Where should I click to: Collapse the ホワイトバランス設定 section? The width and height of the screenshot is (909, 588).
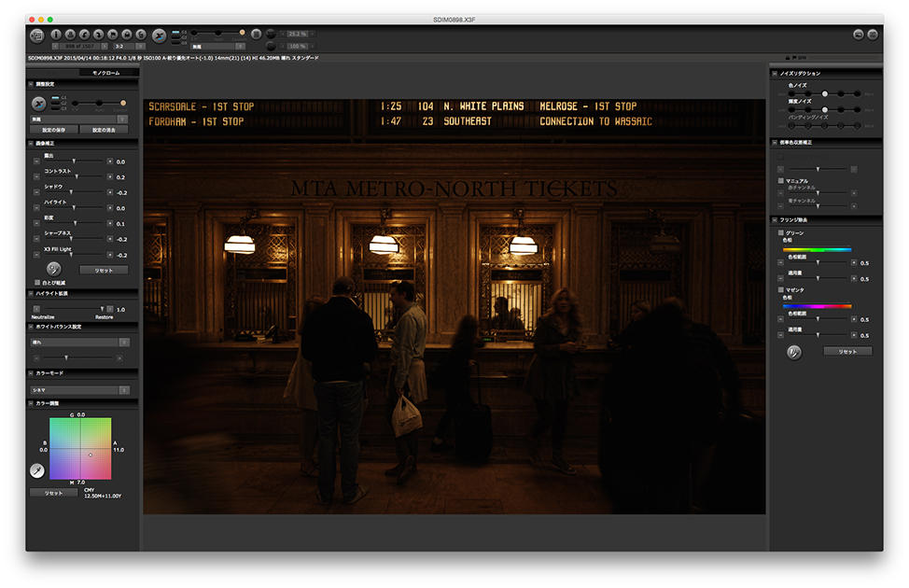(x=31, y=327)
